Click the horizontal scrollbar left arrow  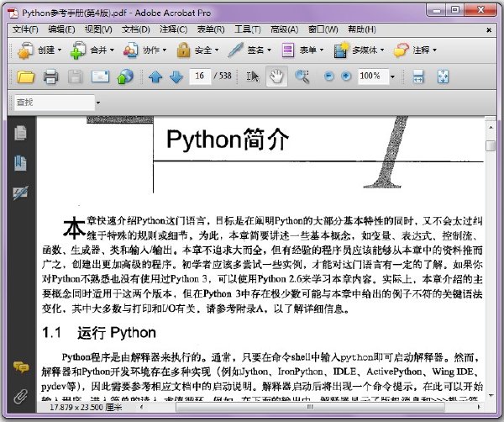[142, 407]
